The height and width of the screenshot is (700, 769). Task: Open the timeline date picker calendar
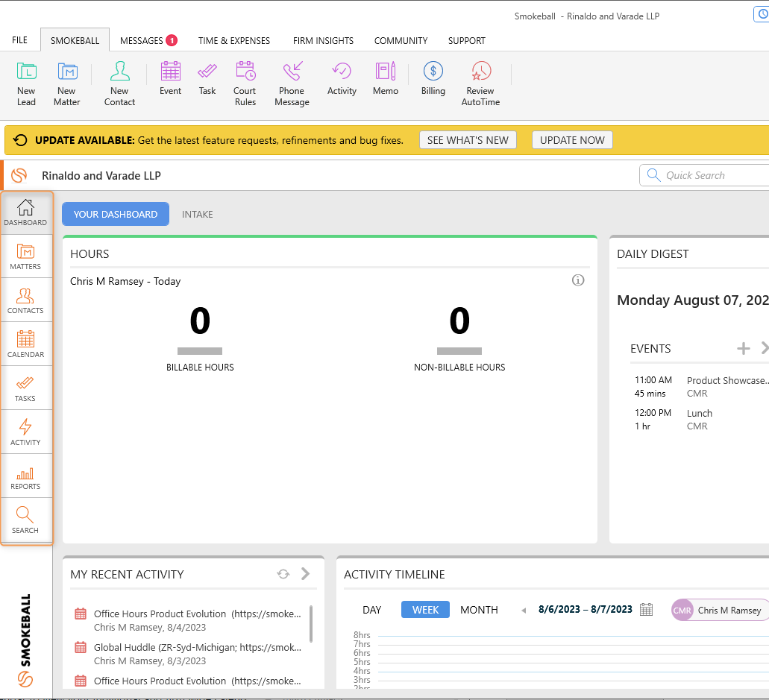coord(647,610)
